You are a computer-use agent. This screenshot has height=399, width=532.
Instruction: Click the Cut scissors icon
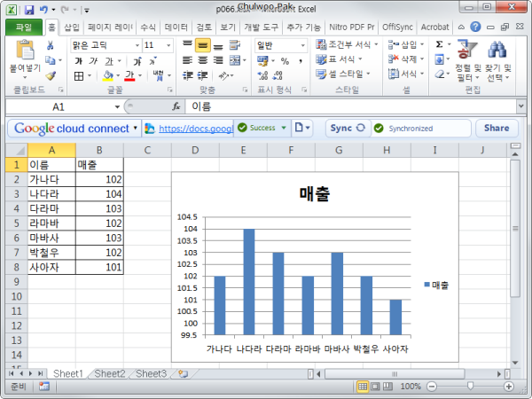pos(51,45)
